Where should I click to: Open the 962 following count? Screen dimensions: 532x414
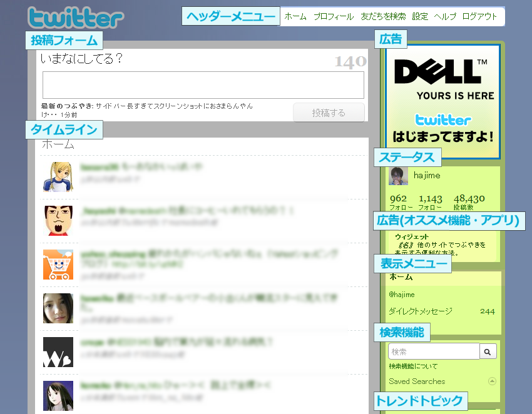398,198
